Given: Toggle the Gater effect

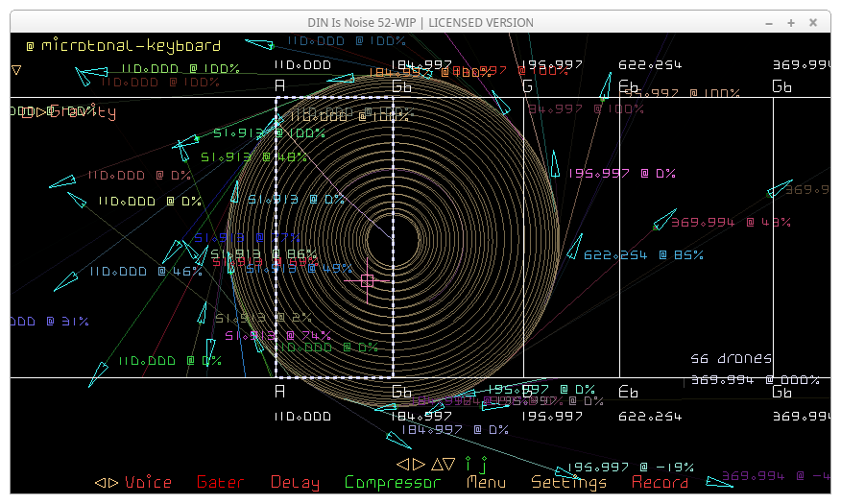Looking at the screenshot, I should (220, 483).
